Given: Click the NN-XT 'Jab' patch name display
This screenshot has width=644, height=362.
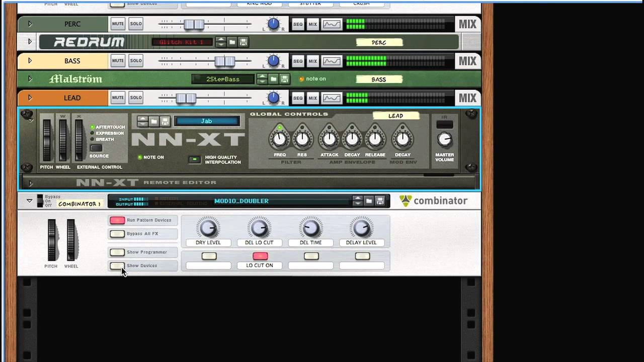Looking at the screenshot, I should (206, 121).
